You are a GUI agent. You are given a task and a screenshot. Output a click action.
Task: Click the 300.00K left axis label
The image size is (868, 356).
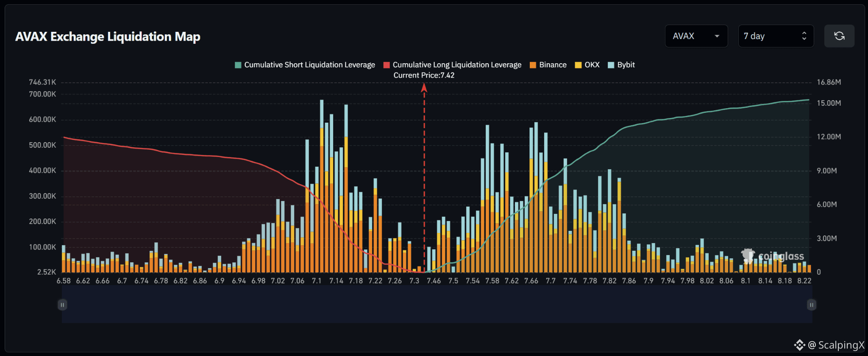42,196
